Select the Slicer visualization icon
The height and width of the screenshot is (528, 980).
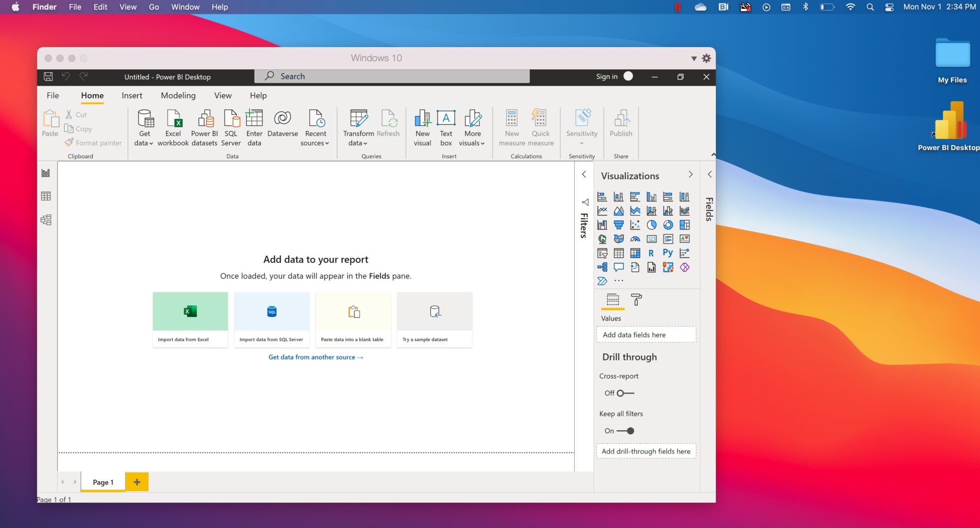(x=602, y=253)
